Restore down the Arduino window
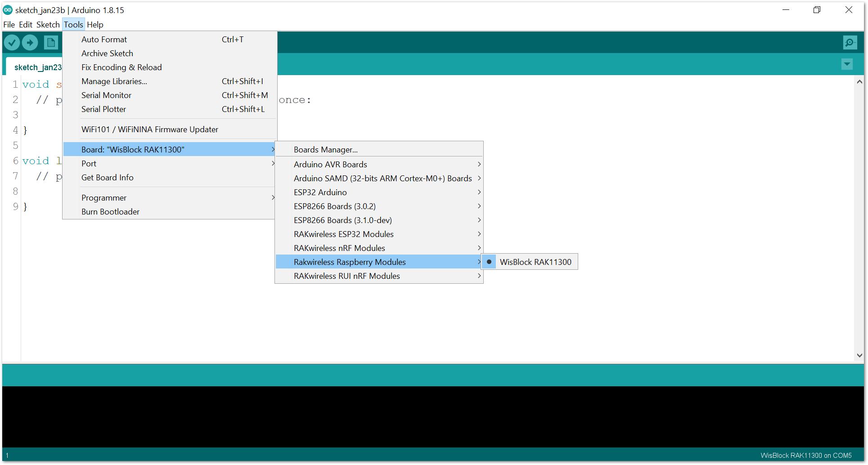The width and height of the screenshot is (868, 465). pyautogui.click(x=817, y=10)
